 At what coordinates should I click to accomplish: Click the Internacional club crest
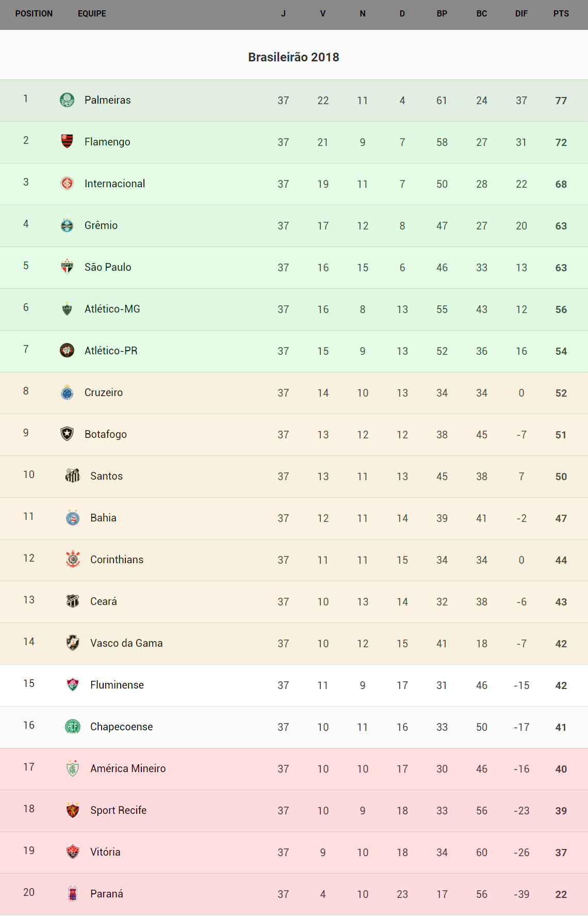tap(67, 183)
